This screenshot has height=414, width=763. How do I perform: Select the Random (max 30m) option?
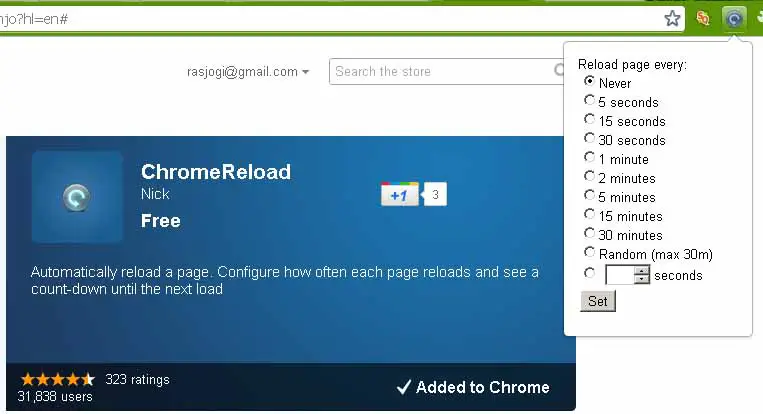tap(589, 252)
